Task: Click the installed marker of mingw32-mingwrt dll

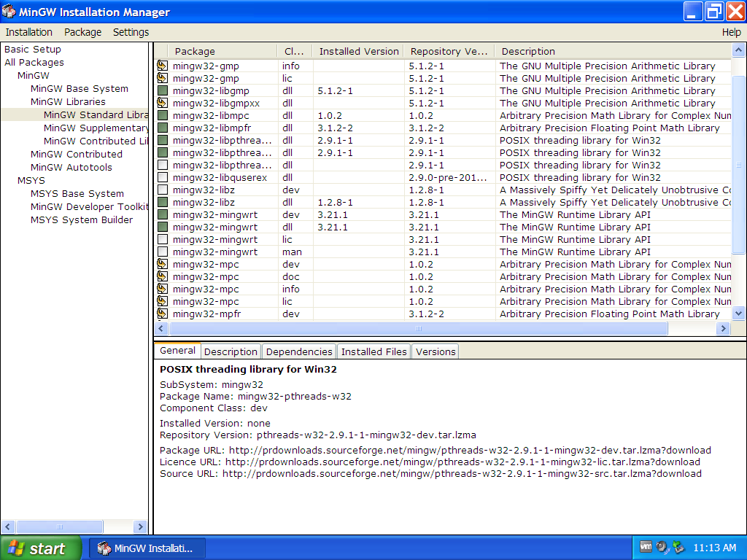Action: 163,227
